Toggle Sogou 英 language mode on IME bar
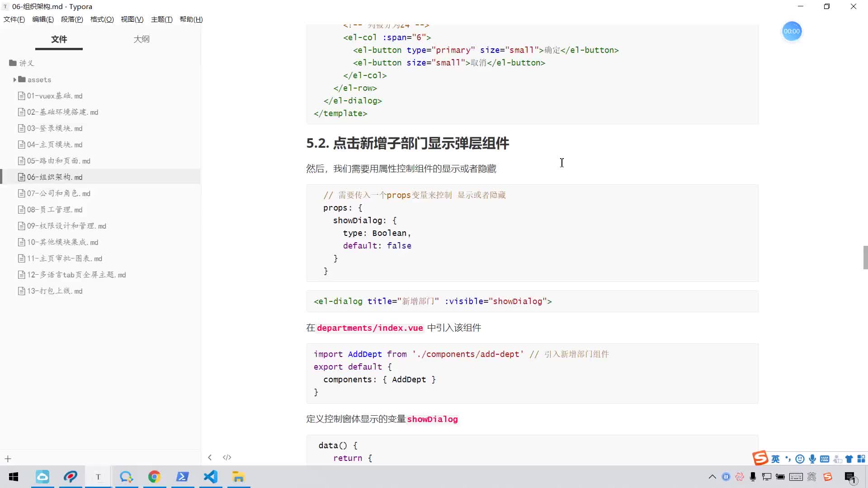Image resolution: width=868 pixels, height=488 pixels. click(x=775, y=459)
